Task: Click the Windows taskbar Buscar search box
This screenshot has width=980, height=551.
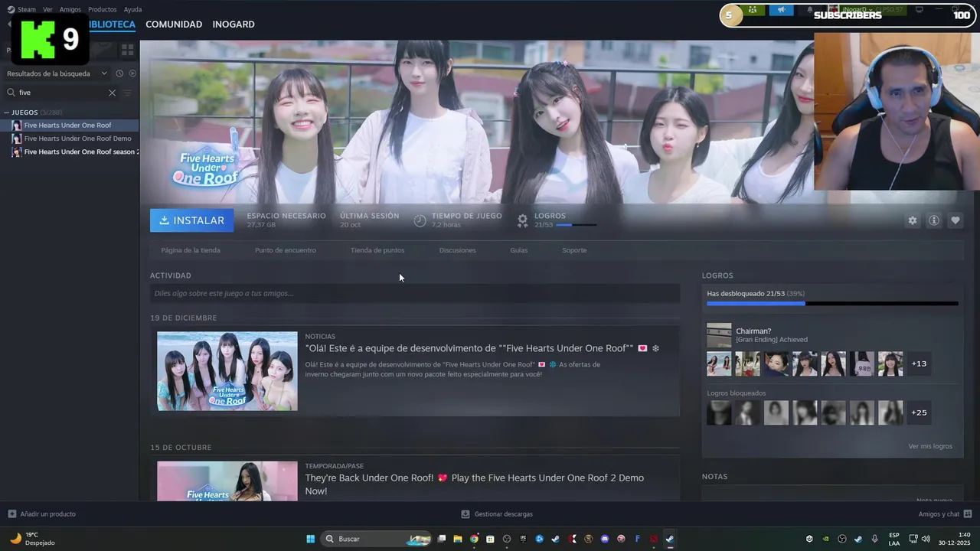Action: click(x=377, y=539)
